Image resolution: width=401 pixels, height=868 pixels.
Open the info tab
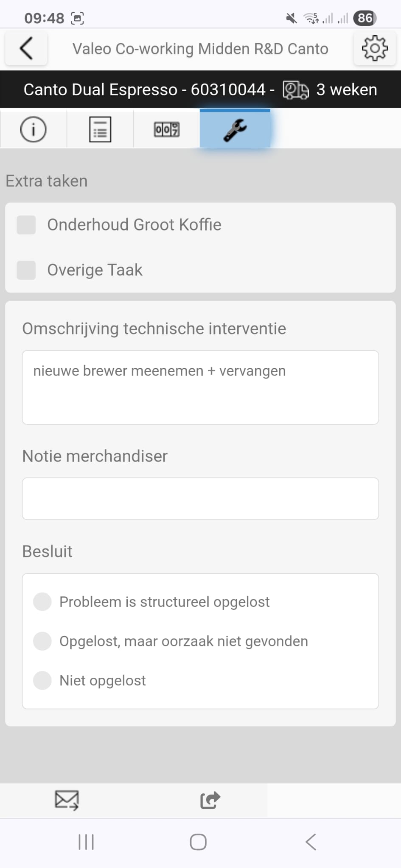pos(33,129)
